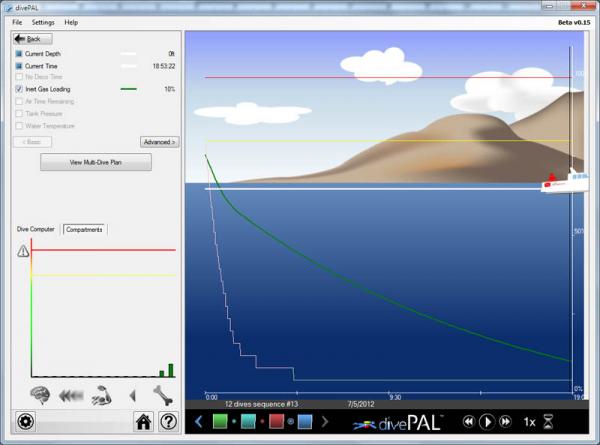Viewport: 600px width, 445px height.
Task: Go to next dive with right chevron
Action: click(x=323, y=422)
